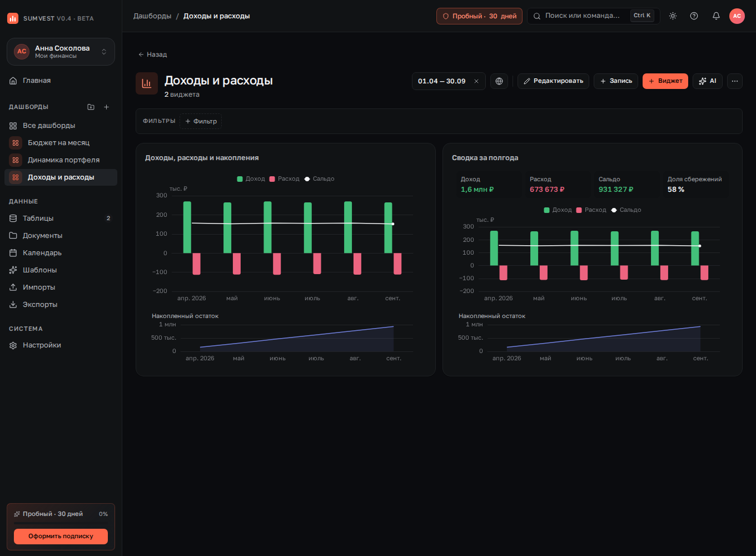Open the three-dots more options menu
This screenshot has height=556, width=756.
735,81
